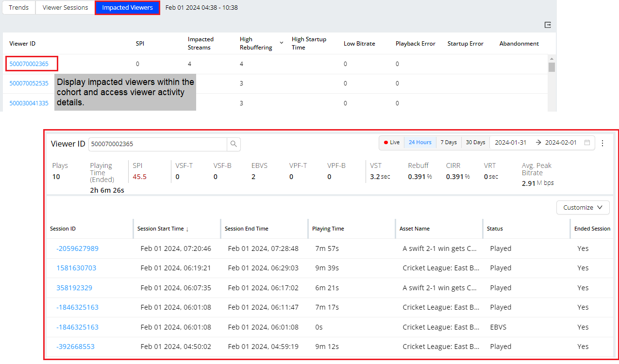Click the date range Feb 01 2024 04:38 - 10:38
Screen dimensions: 619x364
[201, 8]
